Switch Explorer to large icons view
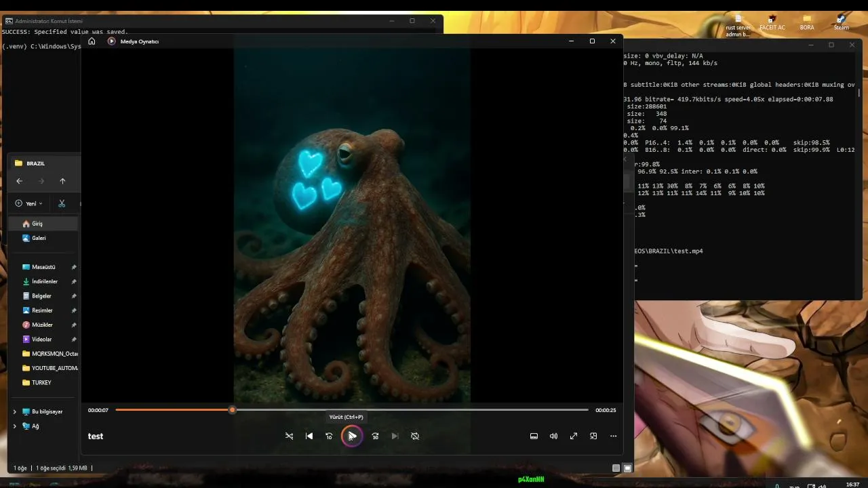 click(x=627, y=468)
